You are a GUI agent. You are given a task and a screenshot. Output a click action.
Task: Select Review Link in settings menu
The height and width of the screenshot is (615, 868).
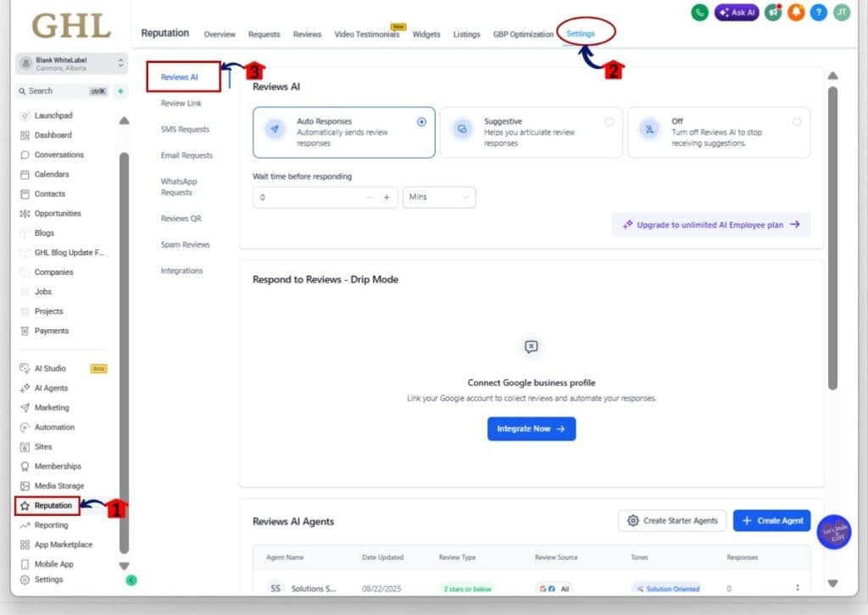[x=181, y=103]
